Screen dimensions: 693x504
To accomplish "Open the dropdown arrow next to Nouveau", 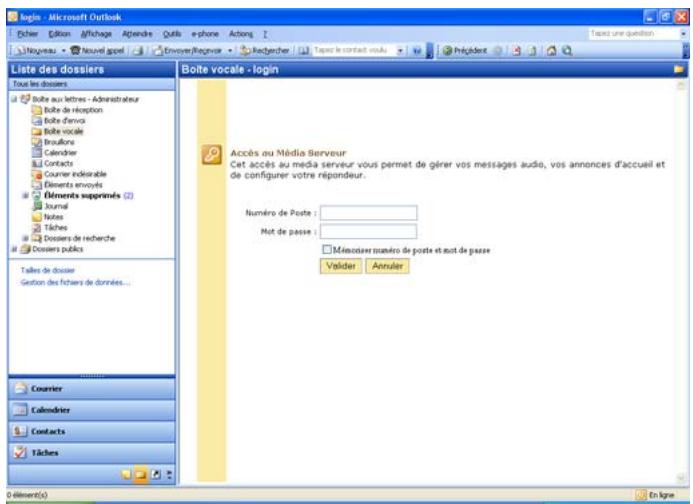I will click(64, 51).
